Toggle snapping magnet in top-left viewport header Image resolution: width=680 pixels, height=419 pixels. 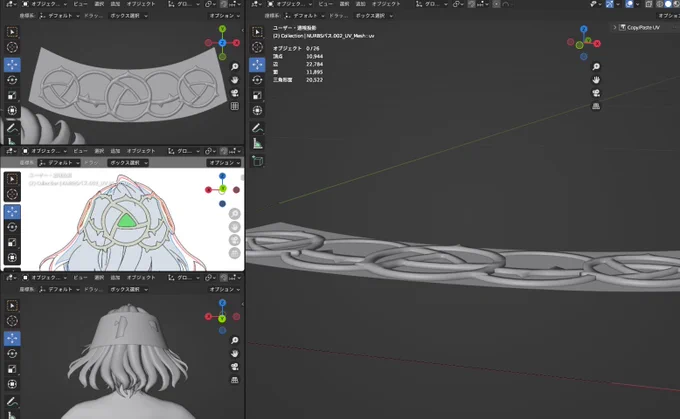(x=223, y=4)
